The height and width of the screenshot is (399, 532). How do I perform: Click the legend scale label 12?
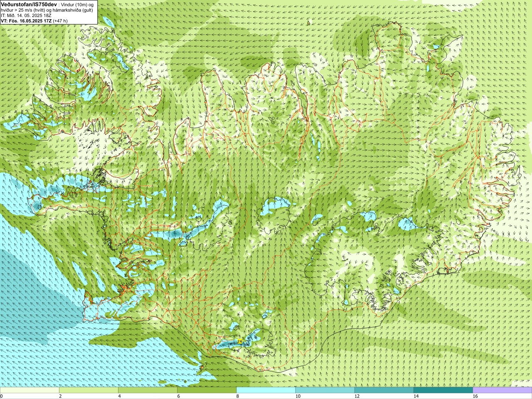[x=357, y=396]
